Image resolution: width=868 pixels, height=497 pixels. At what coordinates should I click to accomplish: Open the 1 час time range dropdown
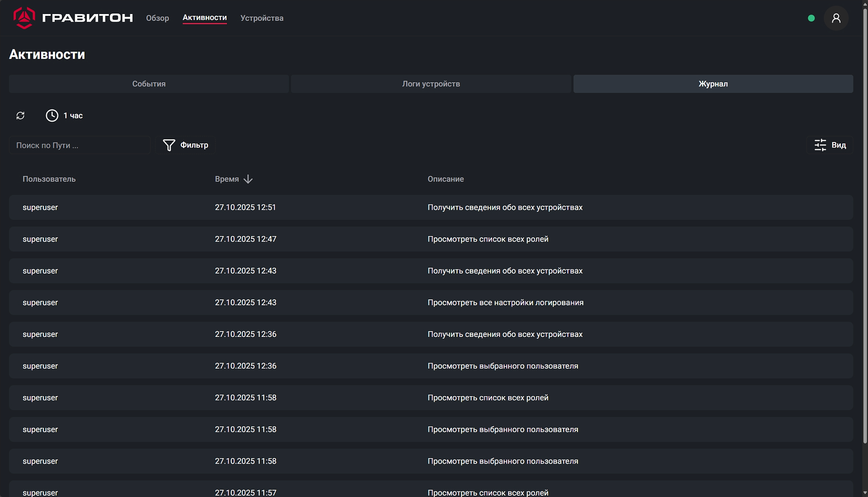[73, 116]
